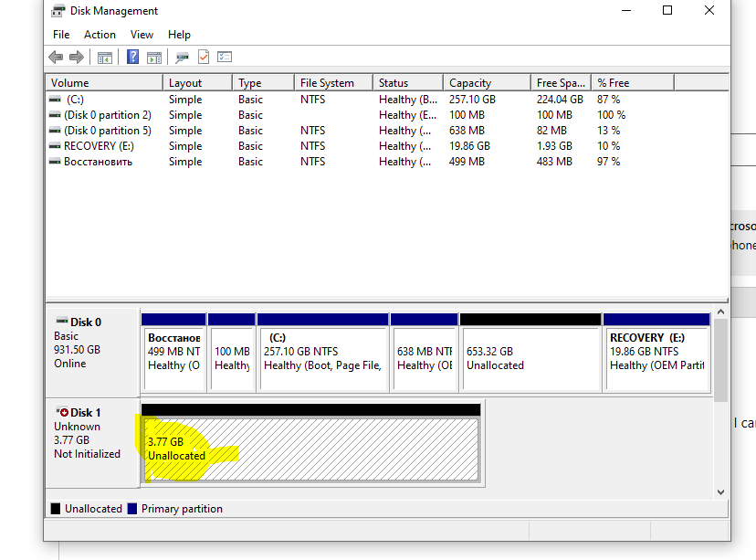Click drive icon beside Disk 0 partition 2
This screenshot has height=560, width=756.
(x=55, y=115)
